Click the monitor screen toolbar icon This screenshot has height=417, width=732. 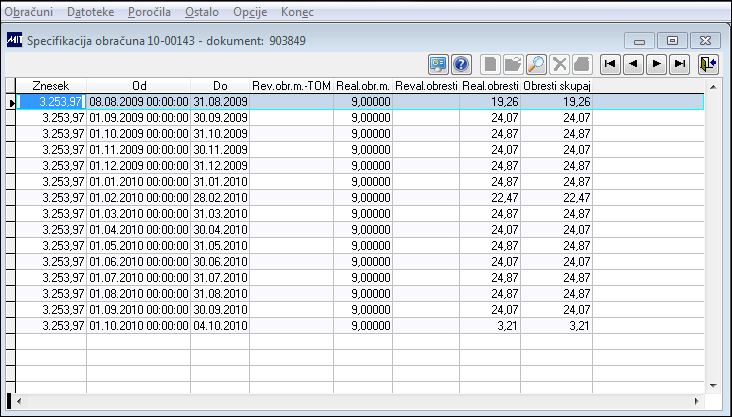[x=438, y=64]
